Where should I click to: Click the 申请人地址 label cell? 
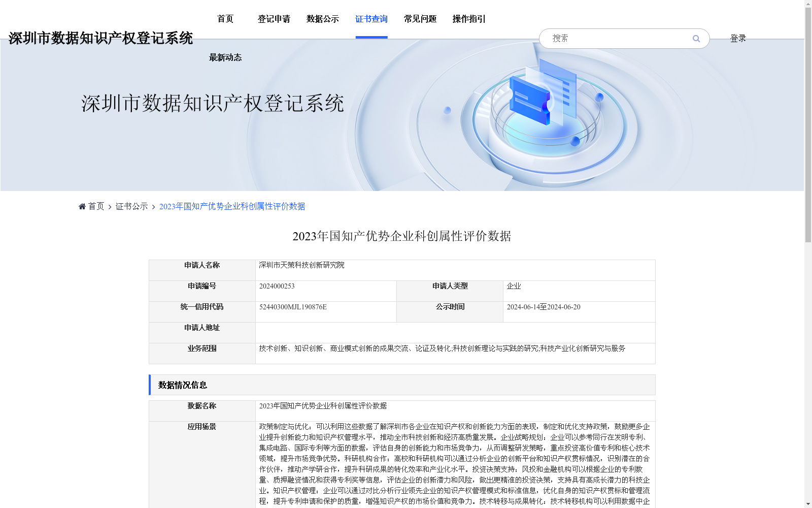coord(202,333)
